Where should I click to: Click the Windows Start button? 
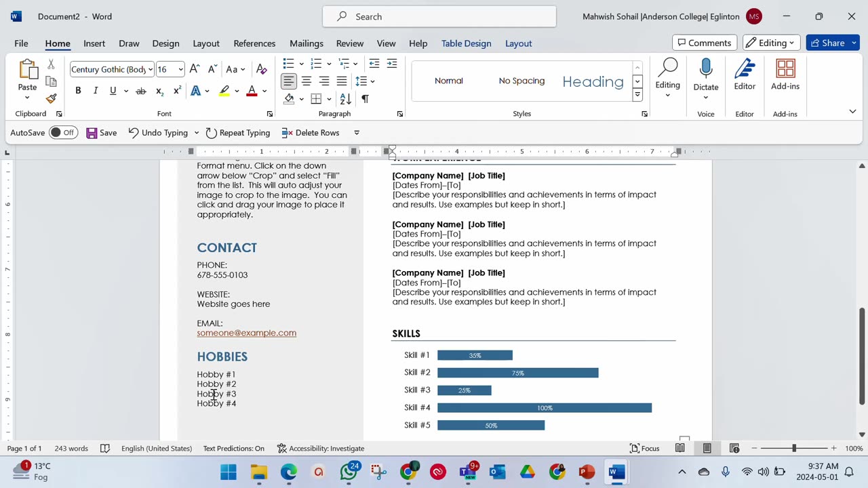229,472
